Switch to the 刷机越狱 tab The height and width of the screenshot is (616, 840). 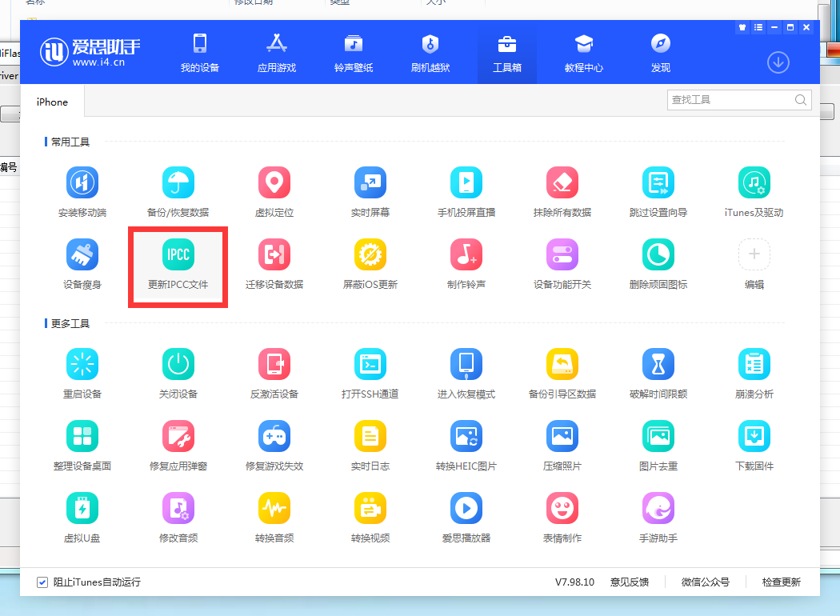[430, 54]
